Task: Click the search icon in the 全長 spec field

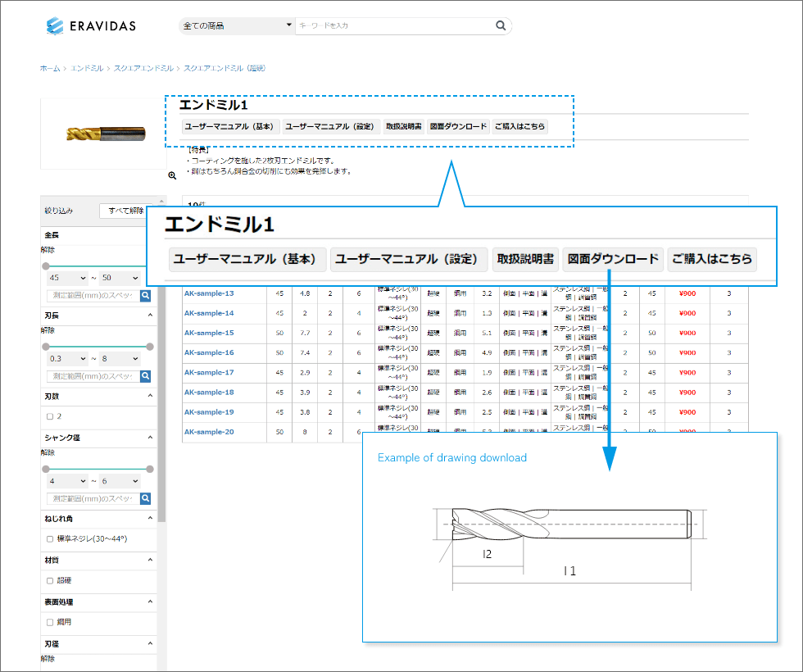Action: [146, 295]
